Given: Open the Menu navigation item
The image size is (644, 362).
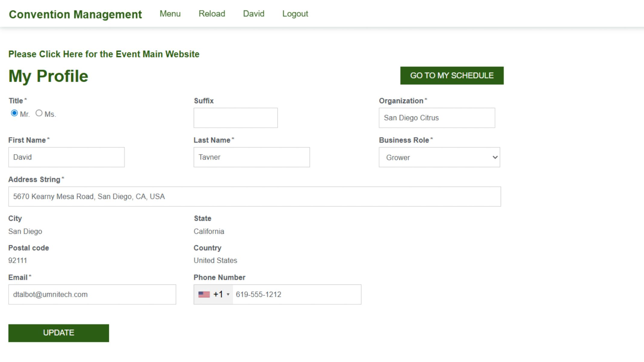Looking at the screenshot, I should coord(170,14).
